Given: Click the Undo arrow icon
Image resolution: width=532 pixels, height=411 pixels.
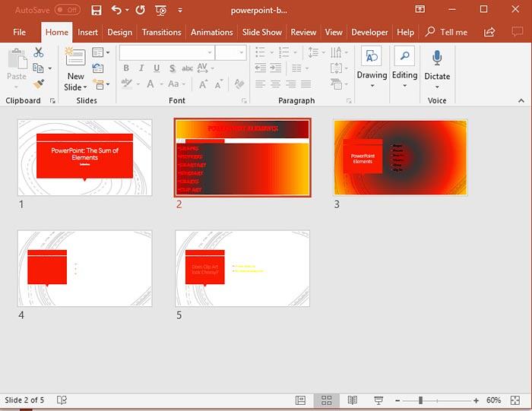Looking at the screenshot, I should coord(116,11).
